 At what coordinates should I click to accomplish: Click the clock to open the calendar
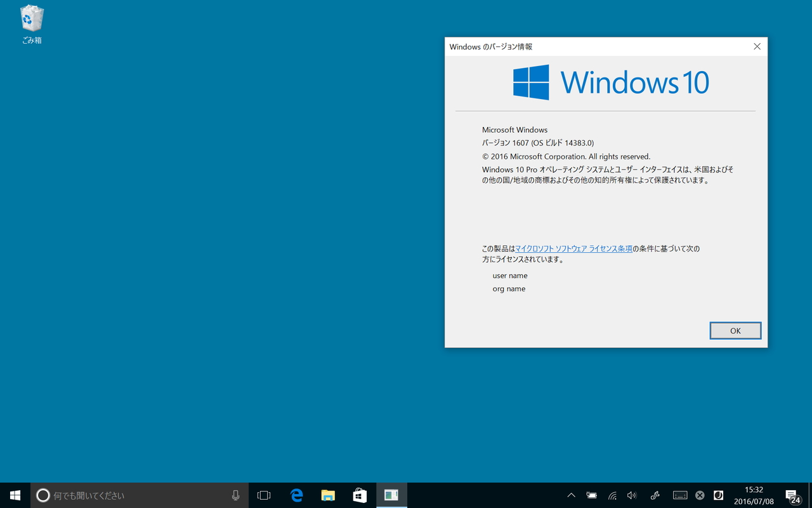click(x=754, y=495)
